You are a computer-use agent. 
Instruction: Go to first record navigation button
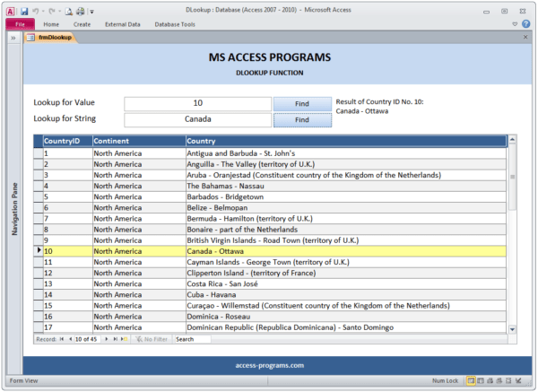tap(62, 339)
